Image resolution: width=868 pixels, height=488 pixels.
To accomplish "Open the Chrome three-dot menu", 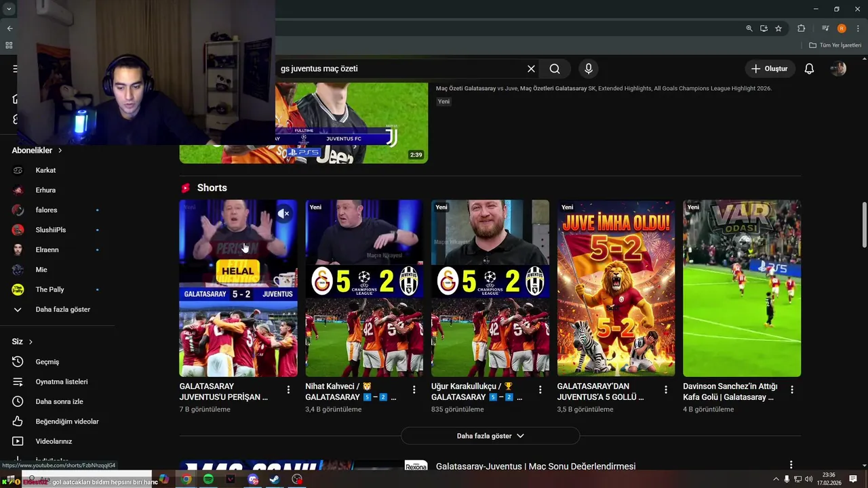I will point(858,28).
